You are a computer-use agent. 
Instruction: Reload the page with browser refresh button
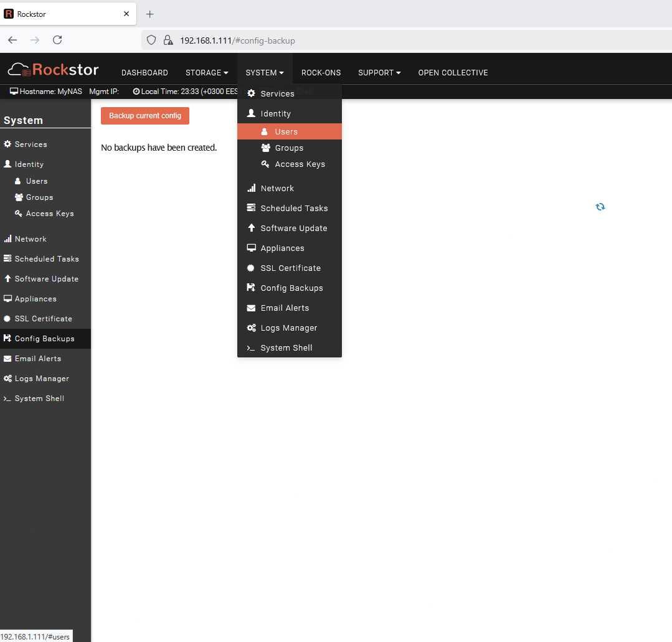[x=57, y=40]
